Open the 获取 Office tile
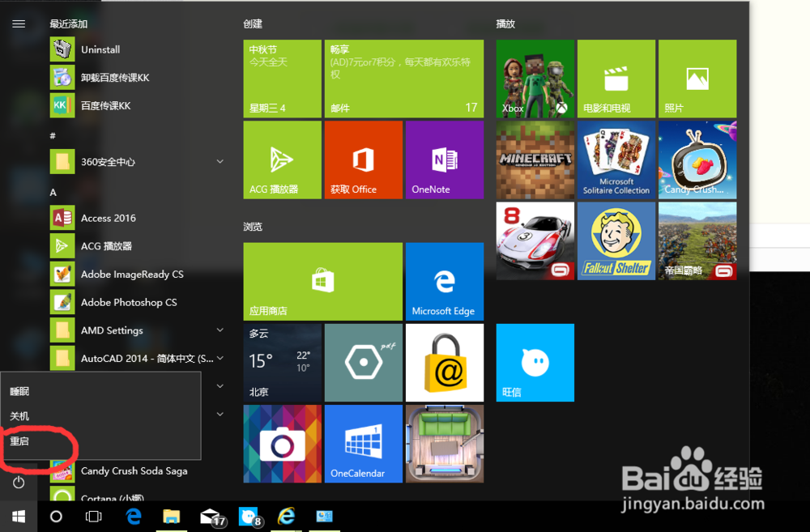Viewport: 810px width, 532px height. [x=363, y=160]
